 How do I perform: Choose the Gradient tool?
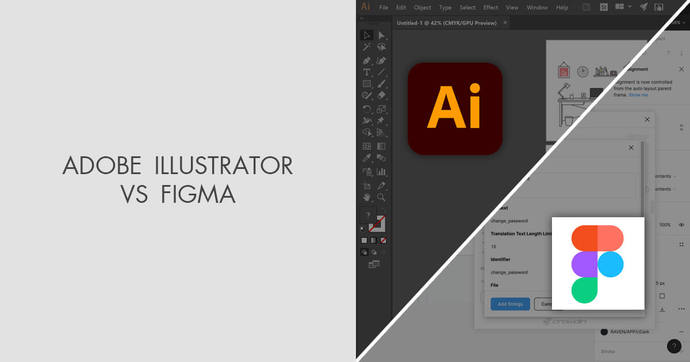pyautogui.click(x=381, y=146)
